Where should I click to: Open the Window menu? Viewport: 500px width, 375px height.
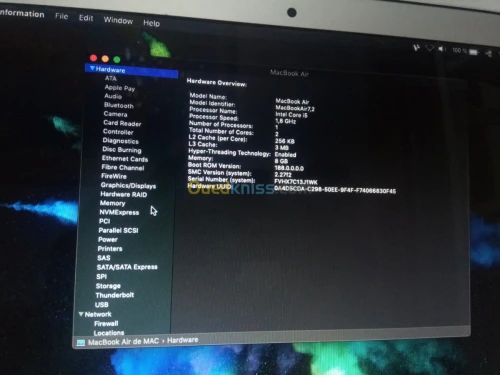118,20
